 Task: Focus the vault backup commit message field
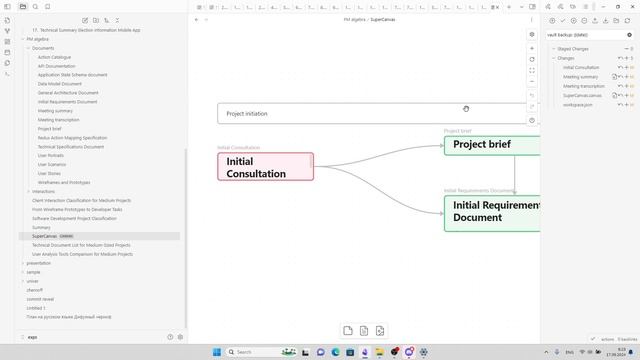pyautogui.click(x=586, y=35)
